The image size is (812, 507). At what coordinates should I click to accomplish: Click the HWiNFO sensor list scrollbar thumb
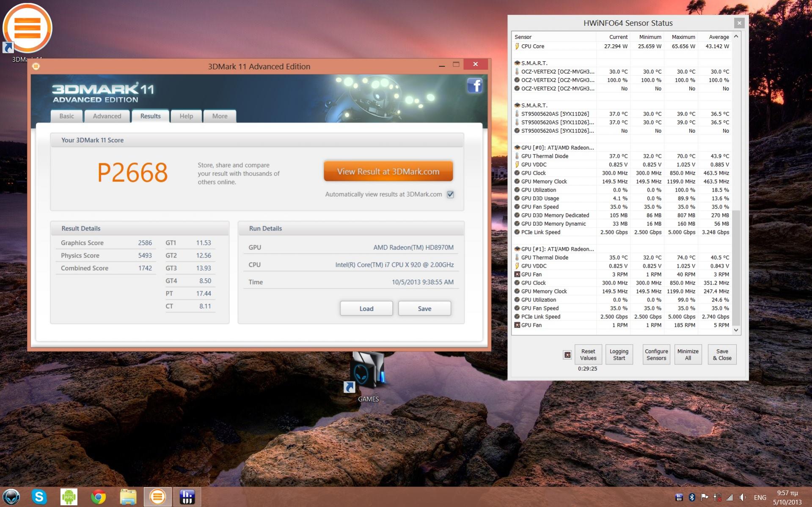coord(736,267)
